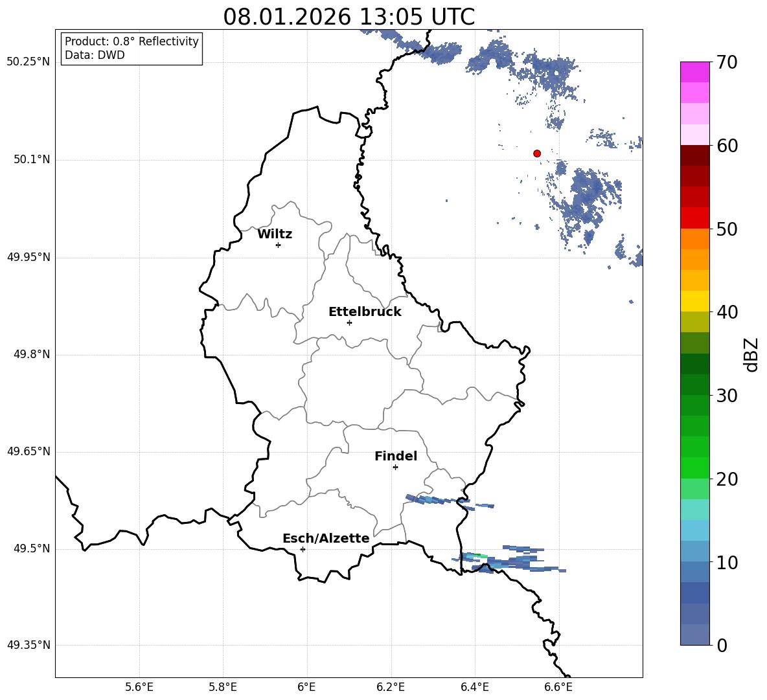This screenshot has height=700, width=767.
Task: Click the 10 colorbar tick label
Action: 727,562
